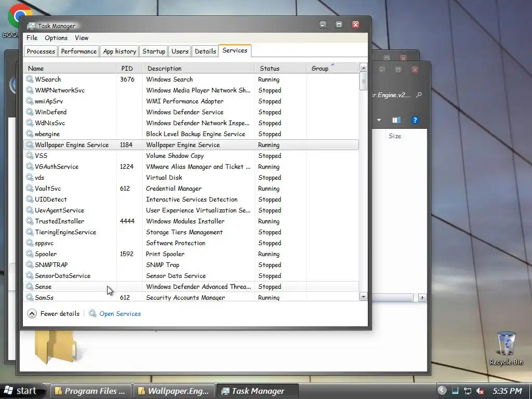The width and height of the screenshot is (532, 399).
Task: Open the view options dropdown arrow in Explorer
Action: click(x=379, y=120)
